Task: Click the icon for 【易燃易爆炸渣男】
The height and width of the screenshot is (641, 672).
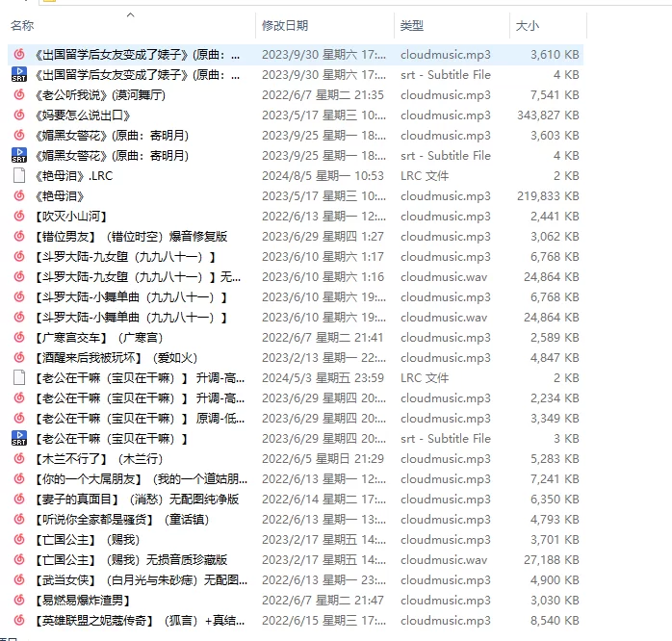Action: (x=19, y=600)
